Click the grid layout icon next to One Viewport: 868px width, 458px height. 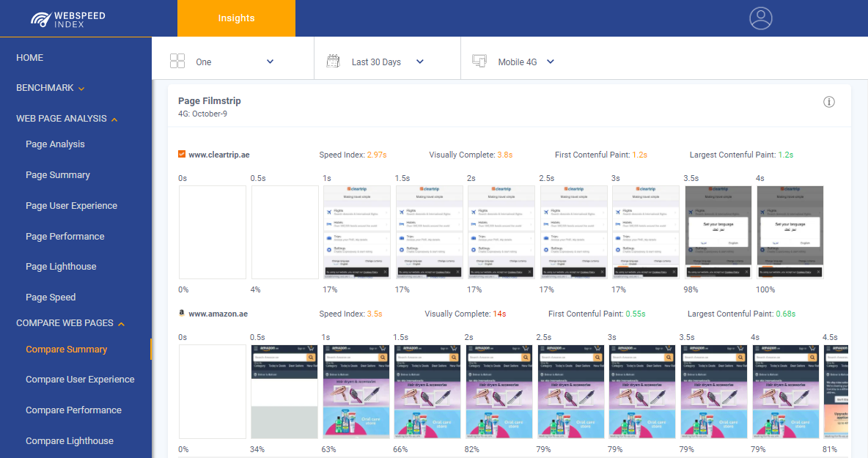pos(177,62)
